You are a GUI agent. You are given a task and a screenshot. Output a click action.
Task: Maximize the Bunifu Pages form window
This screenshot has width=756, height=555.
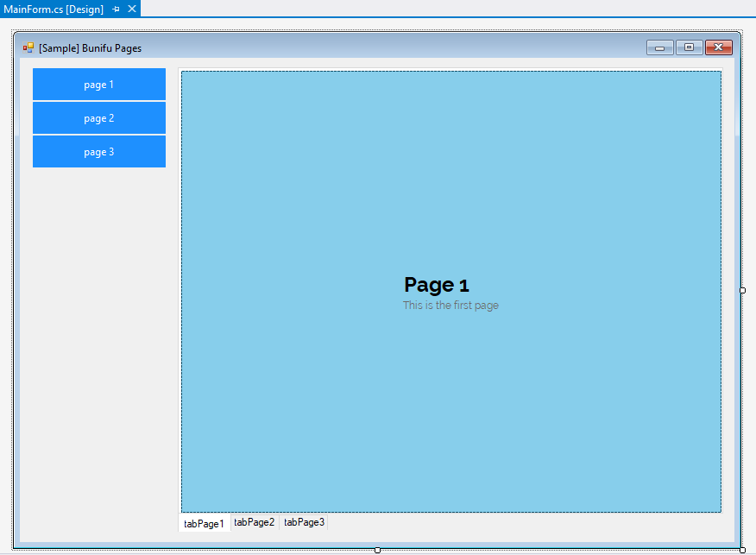tap(689, 47)
